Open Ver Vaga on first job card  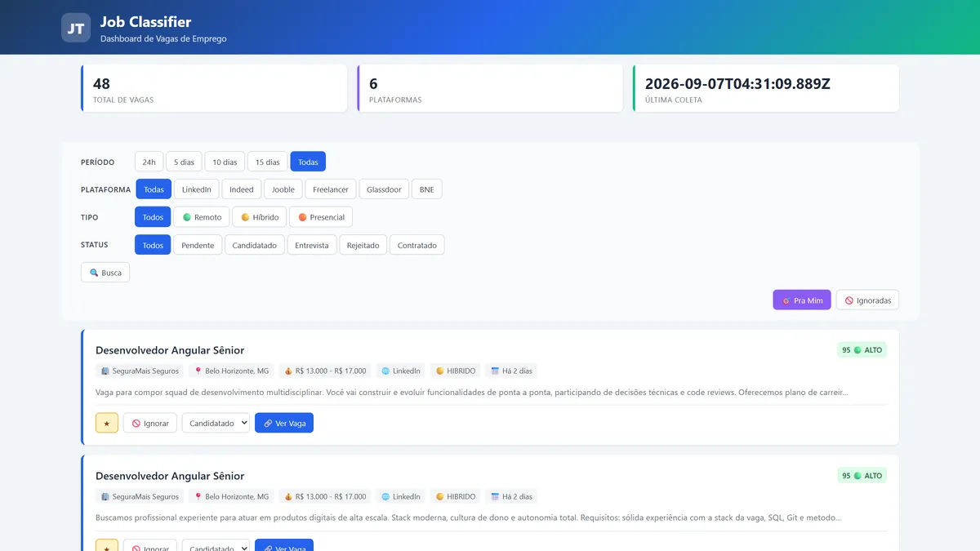[284, 423]
